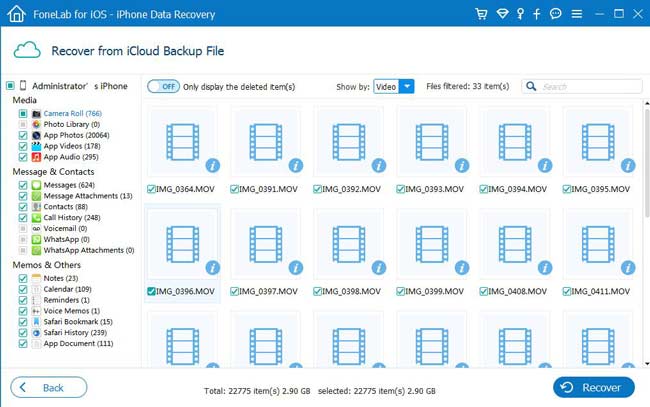This screenshot has width=650, height=407.
Task: Click the IMG_0391.MOV filename
Action: pos(268,189)
